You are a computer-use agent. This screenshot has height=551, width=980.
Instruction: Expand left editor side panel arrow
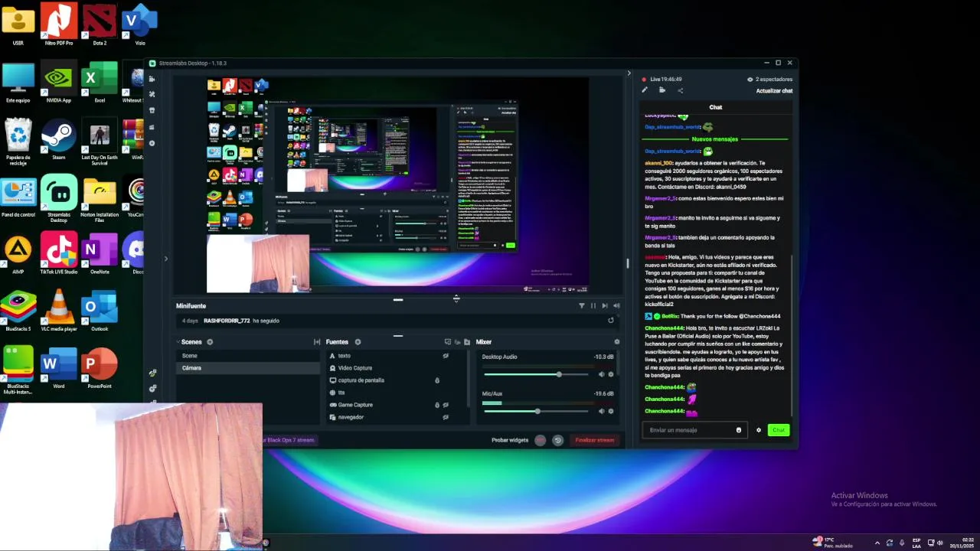pos(165,259)
